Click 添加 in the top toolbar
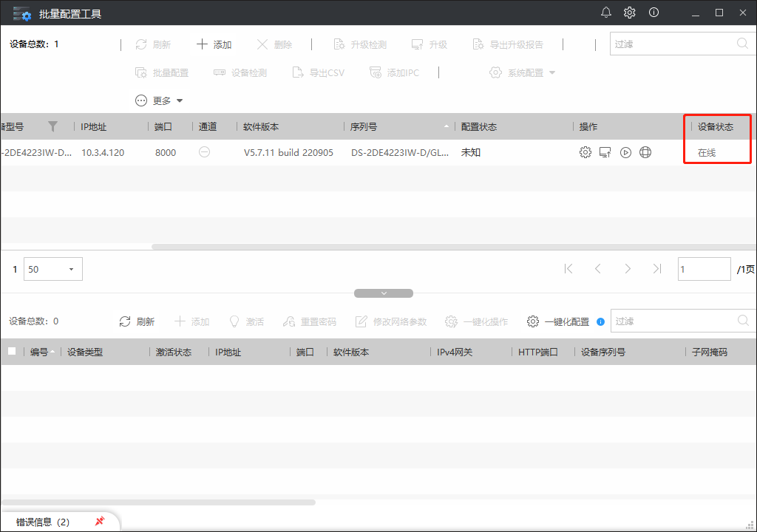 coord(214,44)
